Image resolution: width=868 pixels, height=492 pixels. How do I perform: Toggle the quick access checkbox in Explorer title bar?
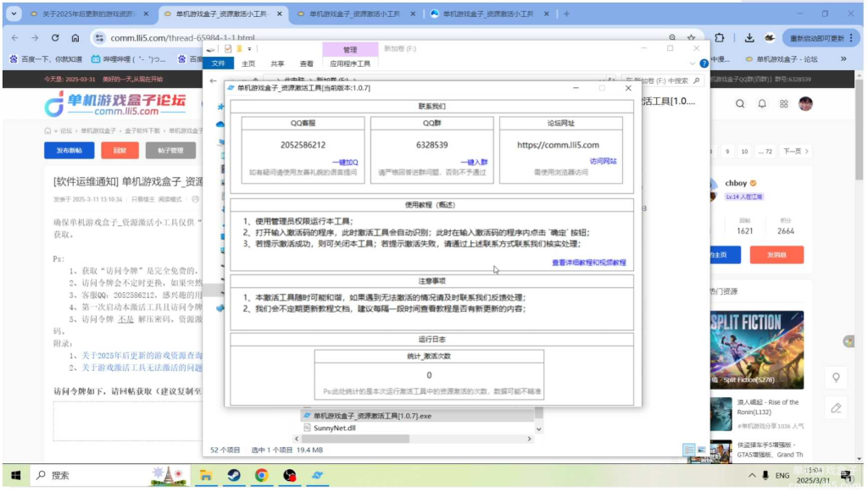pyautogui.click(x=227, y=48)
